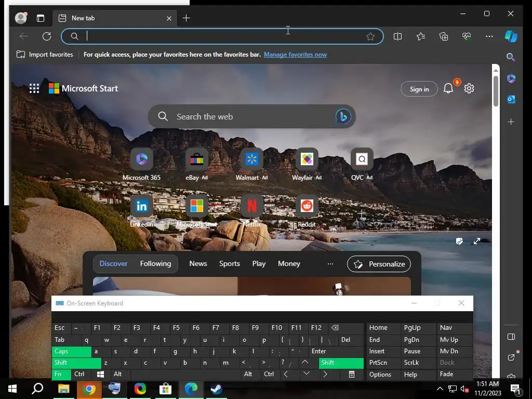
Task: Open the Copilot icon in Edge toolbar
Action: 511,36
